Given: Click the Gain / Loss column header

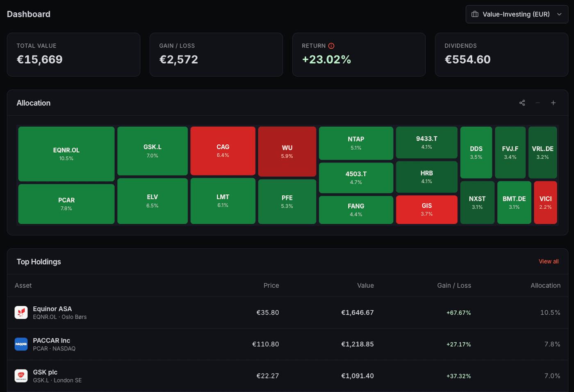Looking at the screenshot, I should 454,285.
